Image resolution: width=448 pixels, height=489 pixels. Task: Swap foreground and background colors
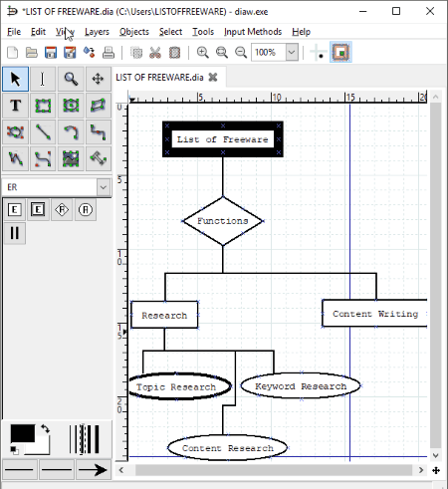(x=46, y=429)
